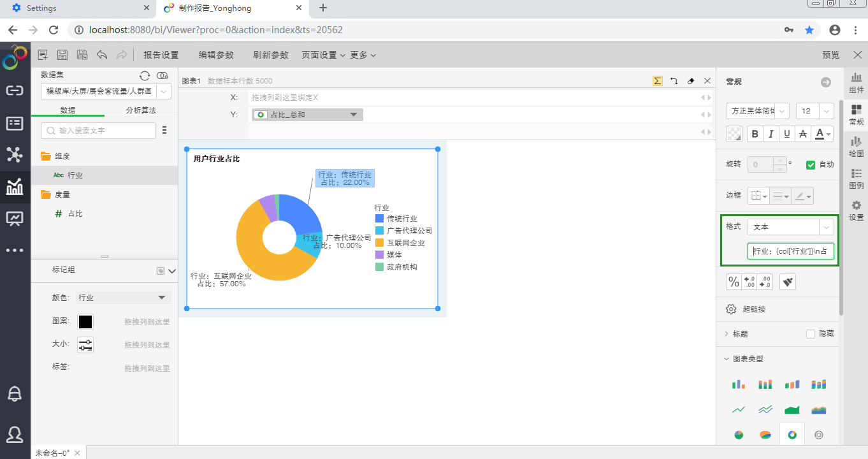Image resolution: width=868 pixels, height=459 pixels.
Task: Click the eraser clear-bindings icon
Action: 691,81
